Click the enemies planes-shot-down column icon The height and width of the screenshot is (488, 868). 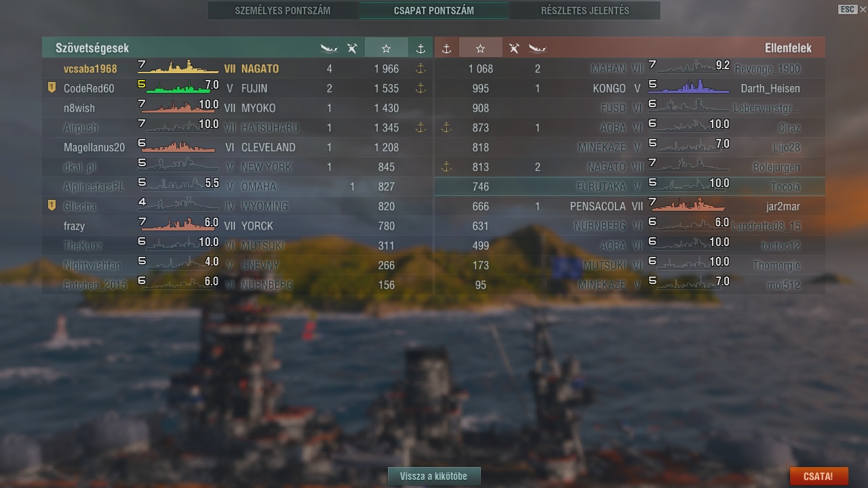coord(514,48)
